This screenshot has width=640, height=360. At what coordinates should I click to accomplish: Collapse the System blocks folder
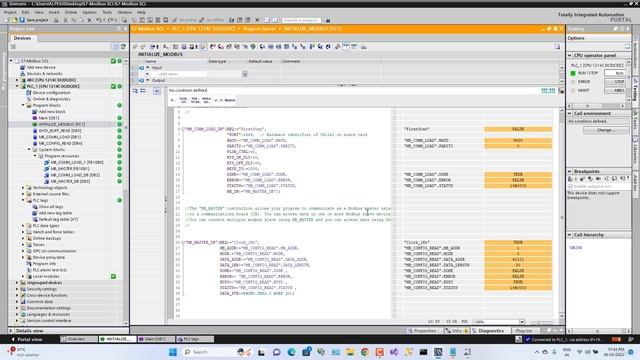pyautogui.click(x=29, y=150)
